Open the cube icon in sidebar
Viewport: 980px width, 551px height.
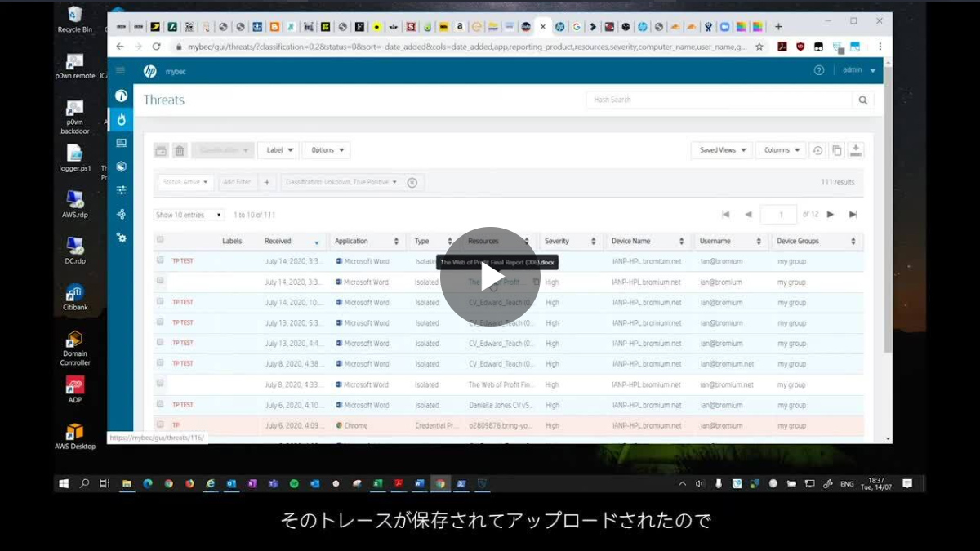pyautogui.click(x=121, y=167)
